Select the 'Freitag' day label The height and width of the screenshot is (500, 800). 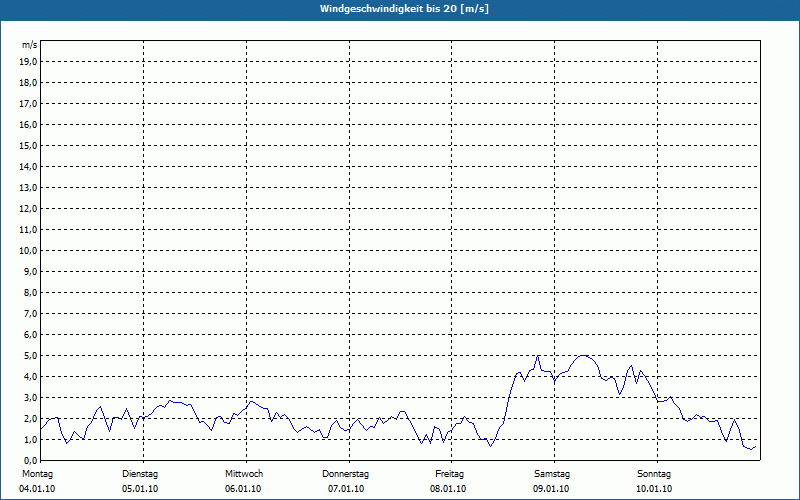(449, 474)
